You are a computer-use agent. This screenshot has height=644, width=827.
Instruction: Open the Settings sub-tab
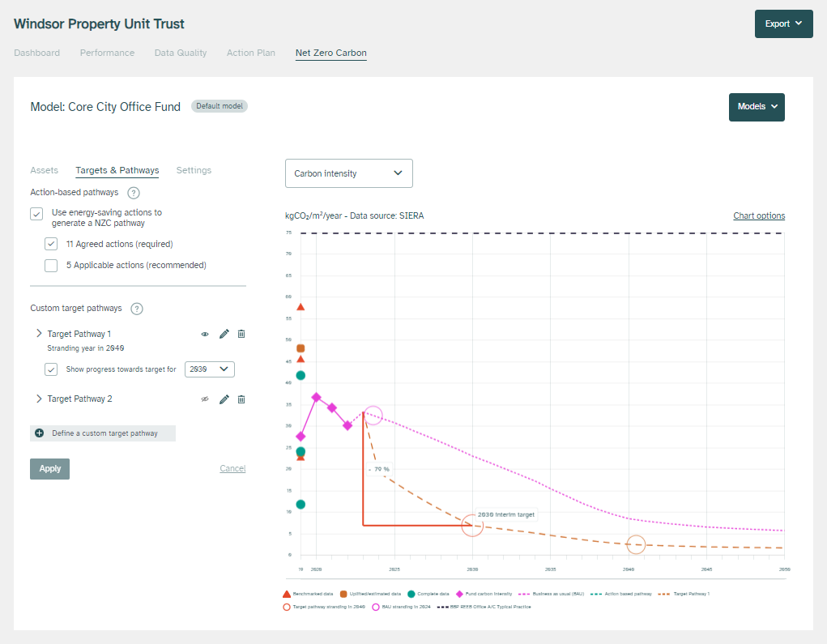point(194,170)
